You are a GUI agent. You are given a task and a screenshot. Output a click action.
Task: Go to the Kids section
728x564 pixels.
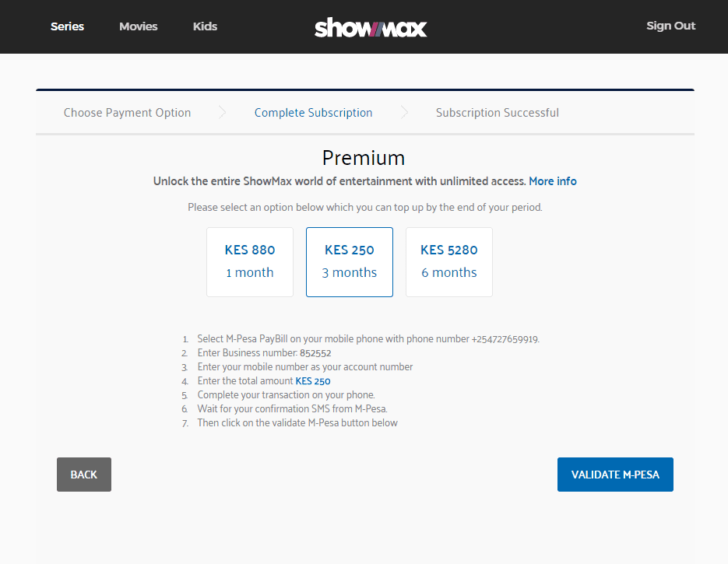click(206, 26)
